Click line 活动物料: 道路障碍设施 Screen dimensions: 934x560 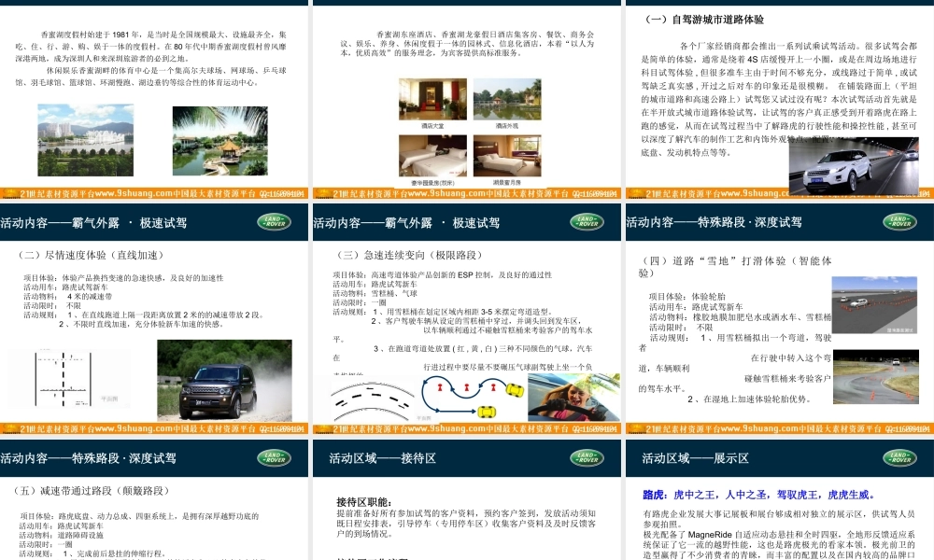(61, 535)
